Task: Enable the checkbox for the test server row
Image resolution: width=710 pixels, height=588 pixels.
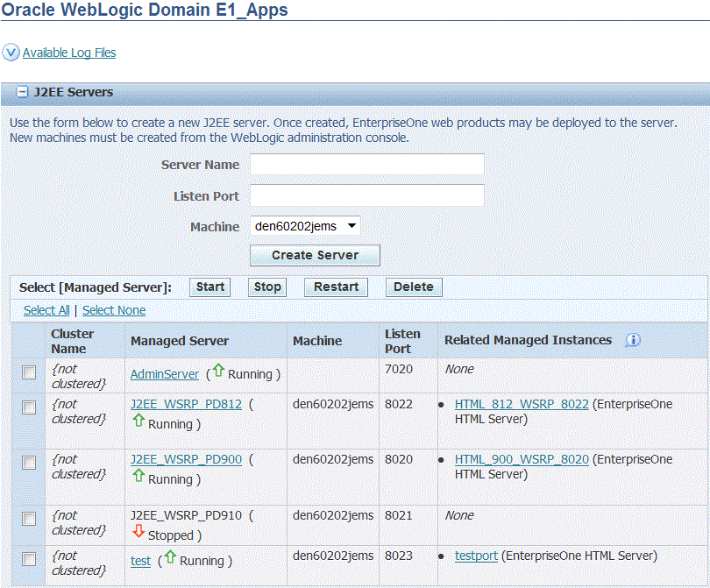Action: (x=29, y=559)
